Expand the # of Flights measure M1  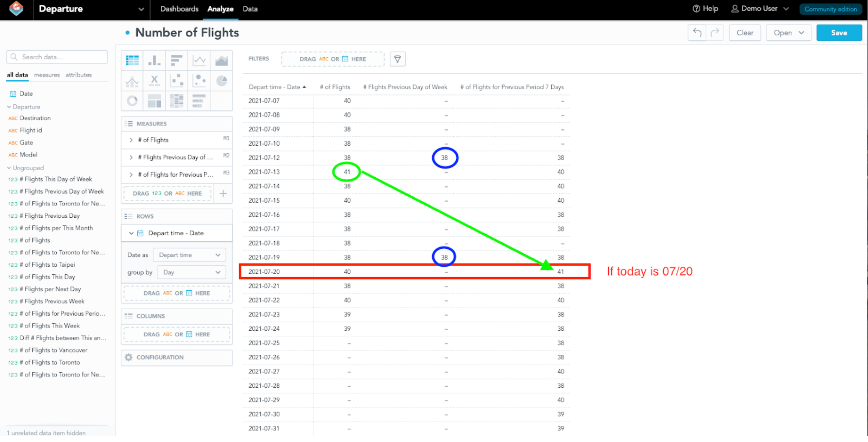pos(131,140)
